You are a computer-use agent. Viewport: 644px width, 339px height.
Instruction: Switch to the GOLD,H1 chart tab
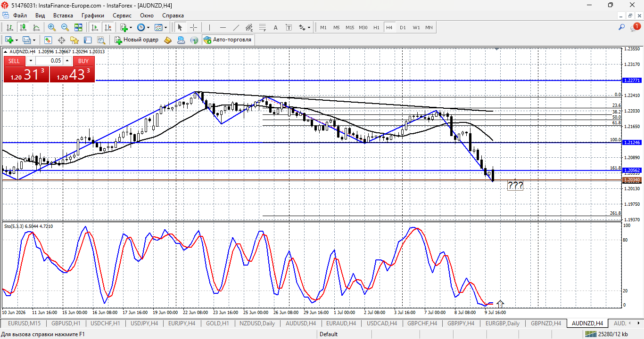point(217,323)
